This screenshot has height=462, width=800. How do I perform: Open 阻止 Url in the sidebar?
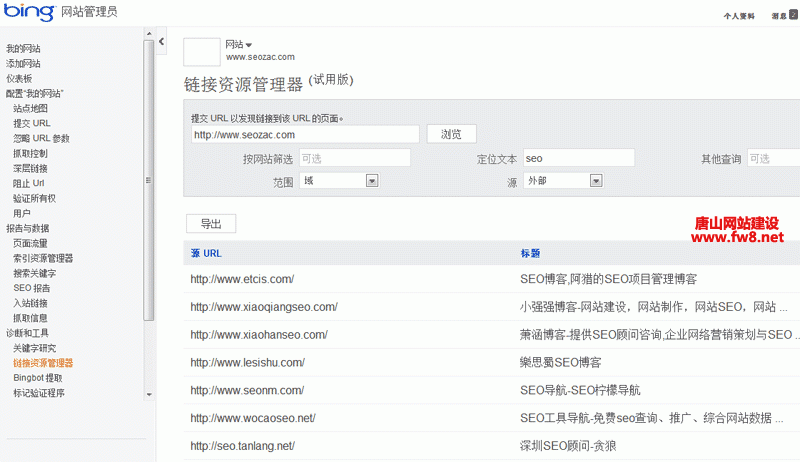tap(29, 183)
